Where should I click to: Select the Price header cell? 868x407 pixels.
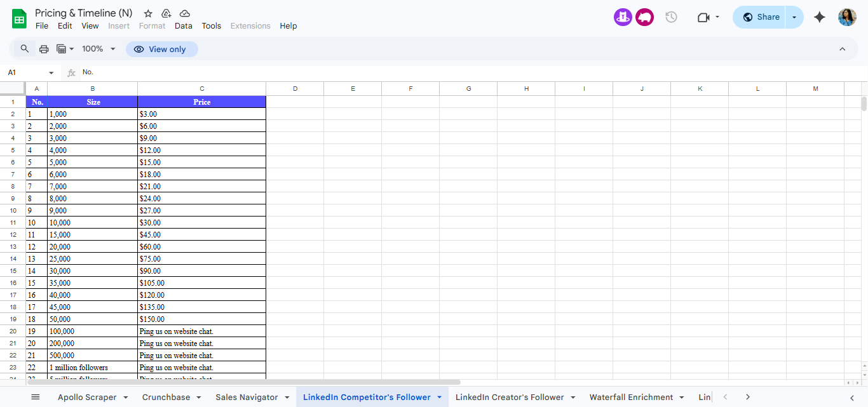point(201,102)
